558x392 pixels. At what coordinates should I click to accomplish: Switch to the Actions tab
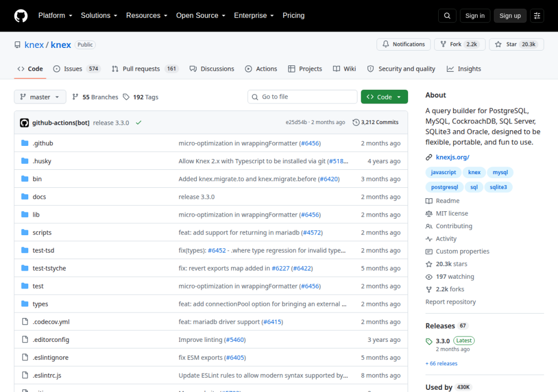tap(261, 69)
